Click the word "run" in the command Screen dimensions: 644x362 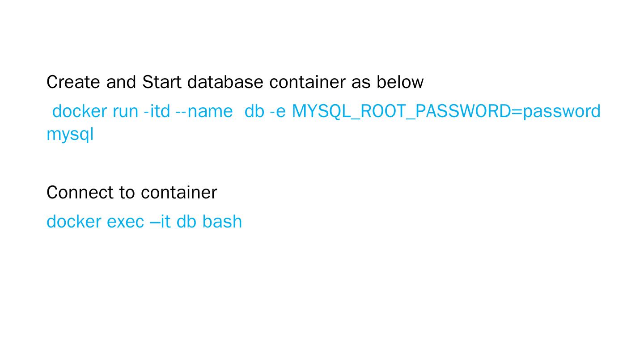(x=125, y=111)
